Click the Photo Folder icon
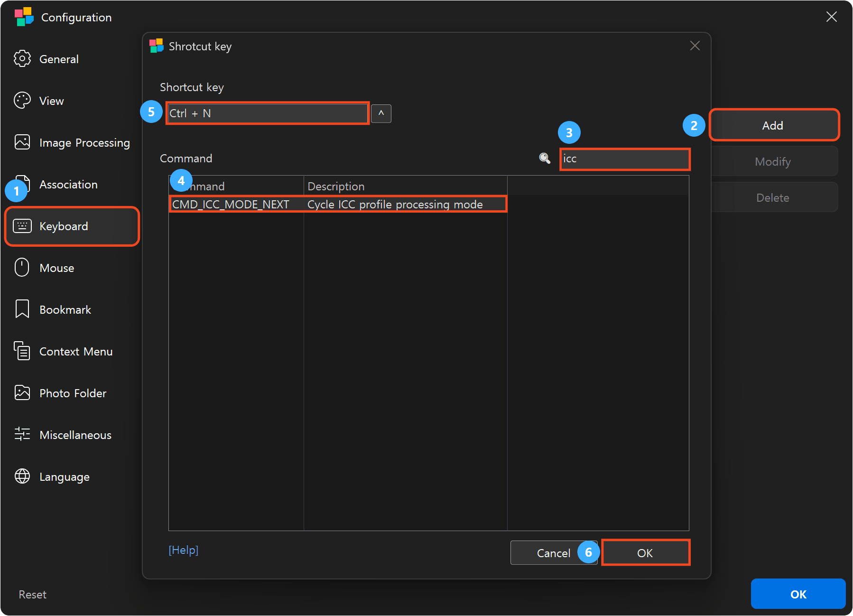The image size is (853, 616). [x=22, y=393]
